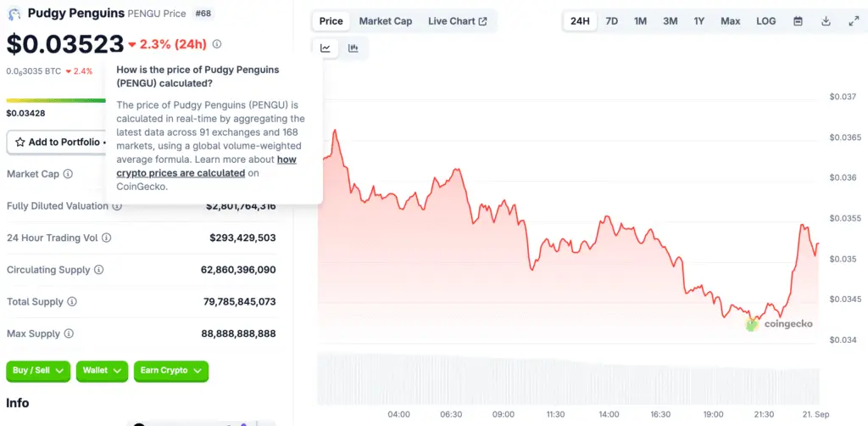
Task: Click the Add to Portfolio button
Action: (x=56, y=142)
